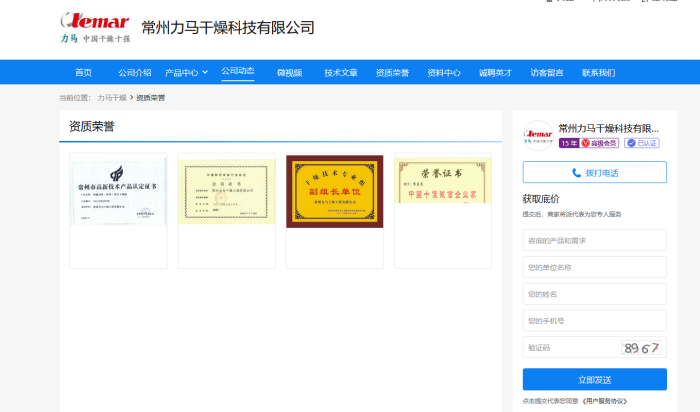Click the Lemar company logo in header
This screenshot has width=700, height=412.
(x=96, y=27)
